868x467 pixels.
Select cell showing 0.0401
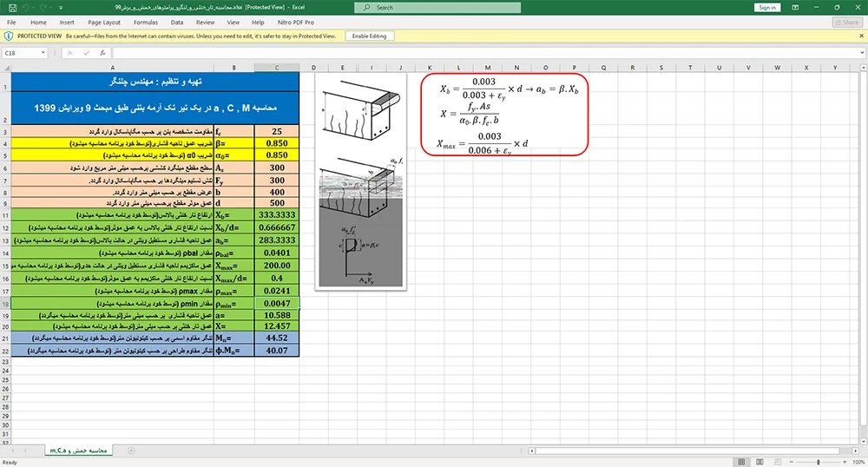pyautogui.click(x=277, y=253)
